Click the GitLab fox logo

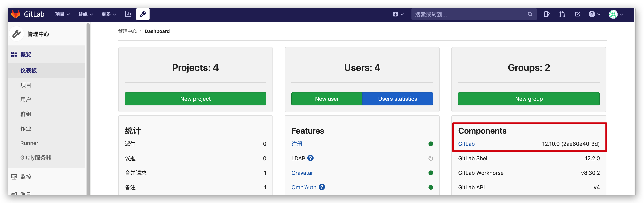point(15,14)
